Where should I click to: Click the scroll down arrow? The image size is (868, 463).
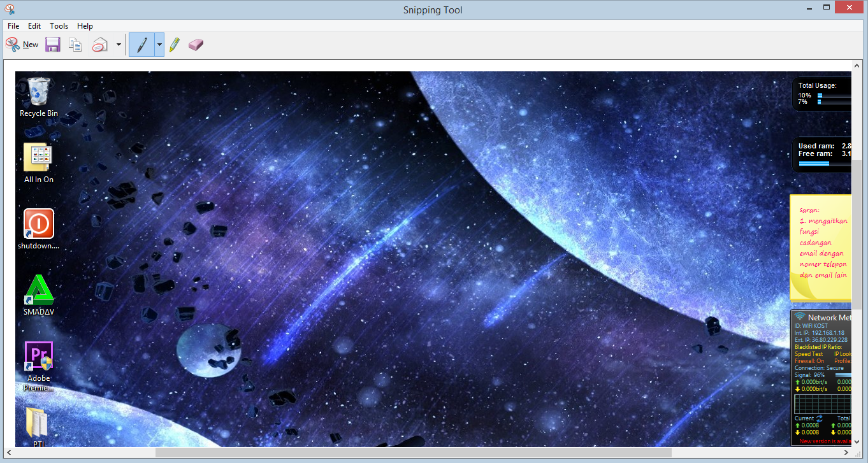point(857,442)
